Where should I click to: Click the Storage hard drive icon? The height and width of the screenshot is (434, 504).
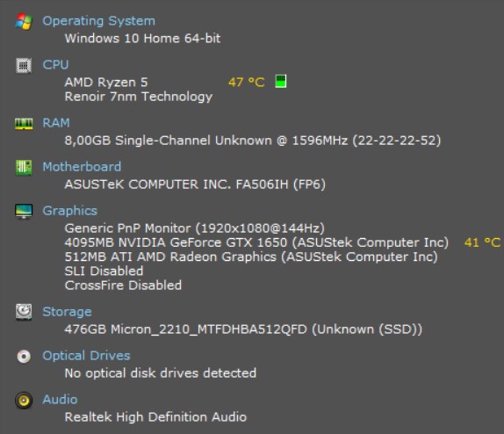tap(24, 312)
